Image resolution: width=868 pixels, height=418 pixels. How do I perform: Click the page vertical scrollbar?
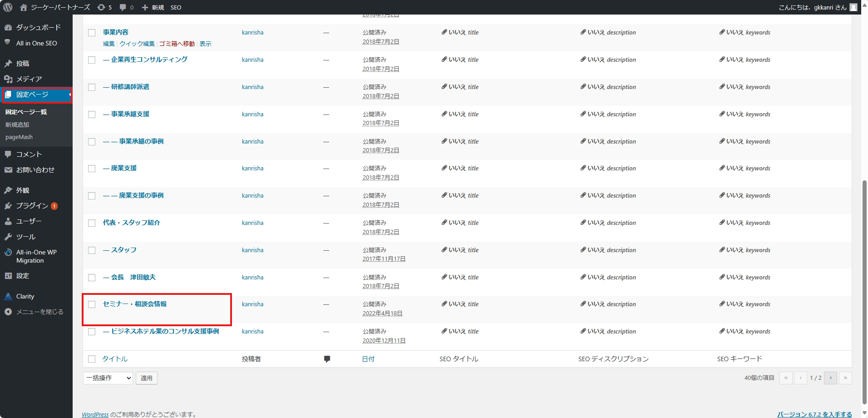[864, 291]
